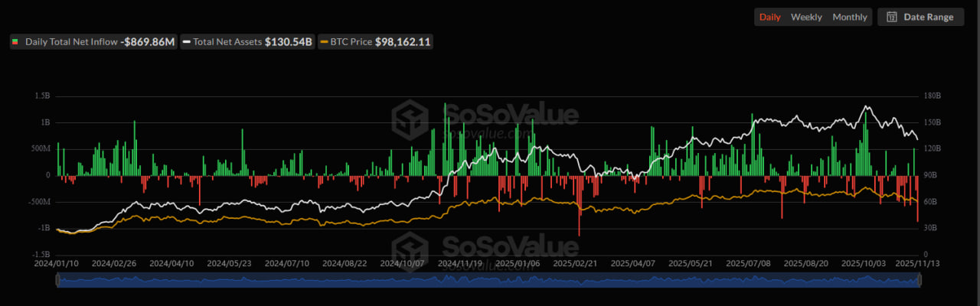Toggle the BTC Price series
This screenshot has height=306, width=980.
(377, 41)
